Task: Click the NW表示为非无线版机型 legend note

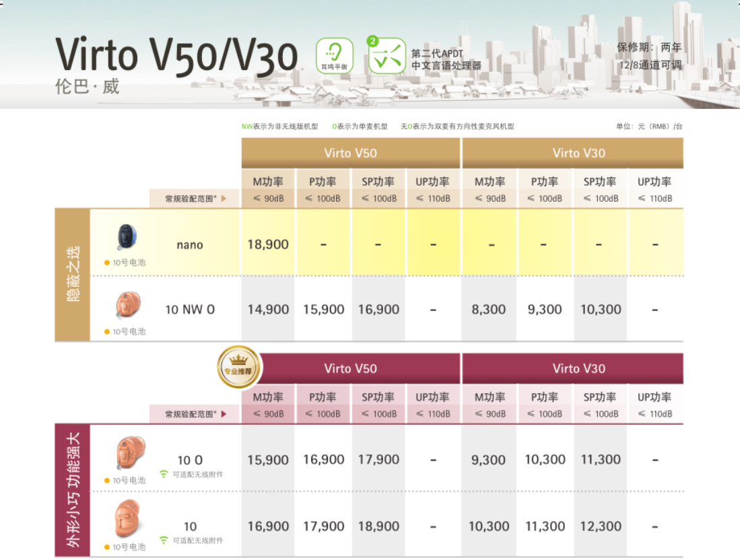Action: pos(280,127)
